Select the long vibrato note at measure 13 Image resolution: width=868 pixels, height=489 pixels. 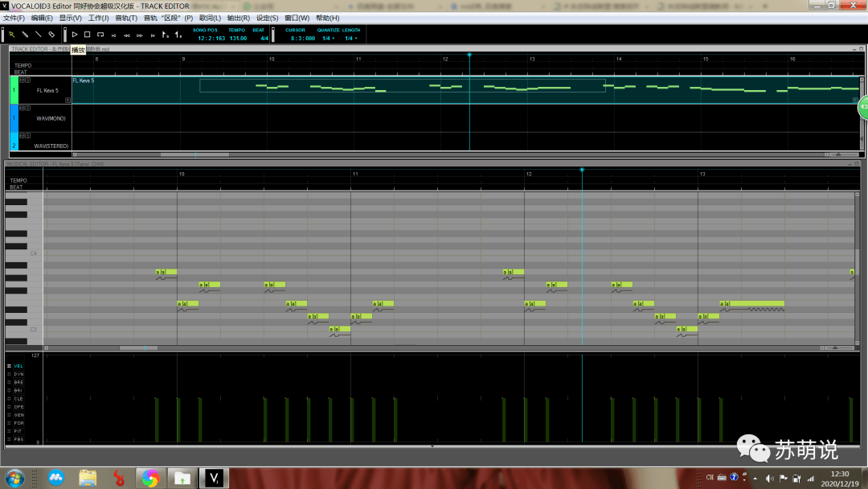point(752,303)
